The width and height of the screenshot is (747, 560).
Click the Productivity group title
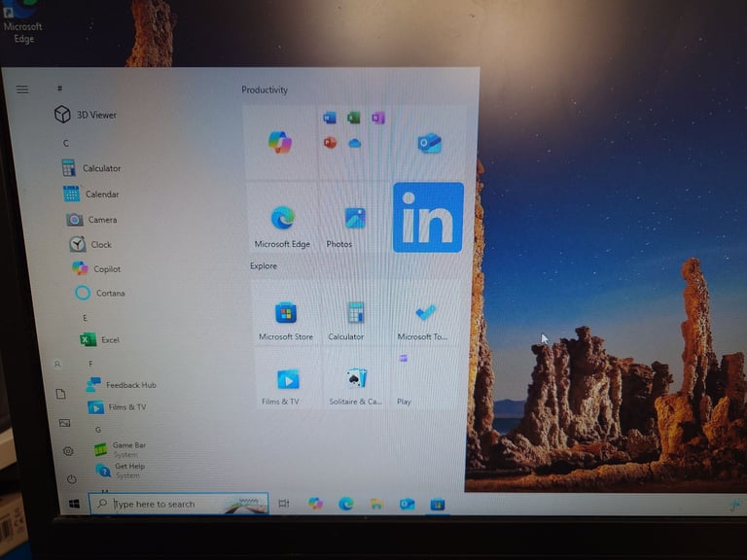265,89
